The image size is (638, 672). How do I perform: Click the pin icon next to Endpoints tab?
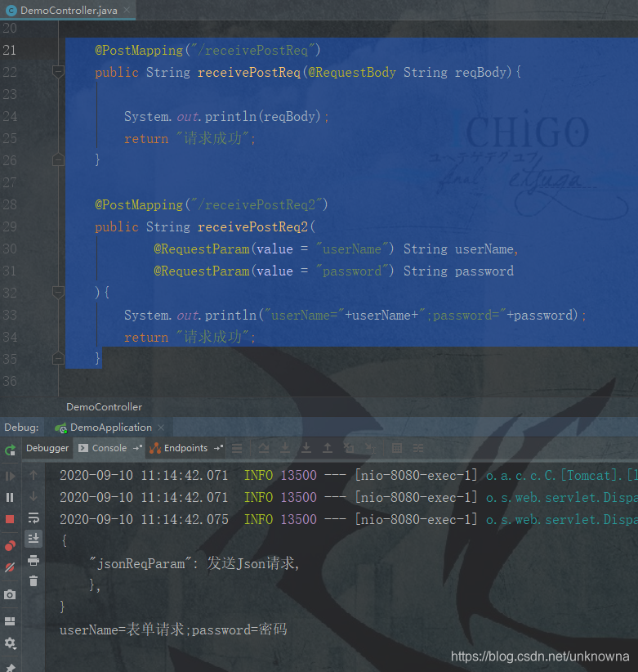point(218,448)
